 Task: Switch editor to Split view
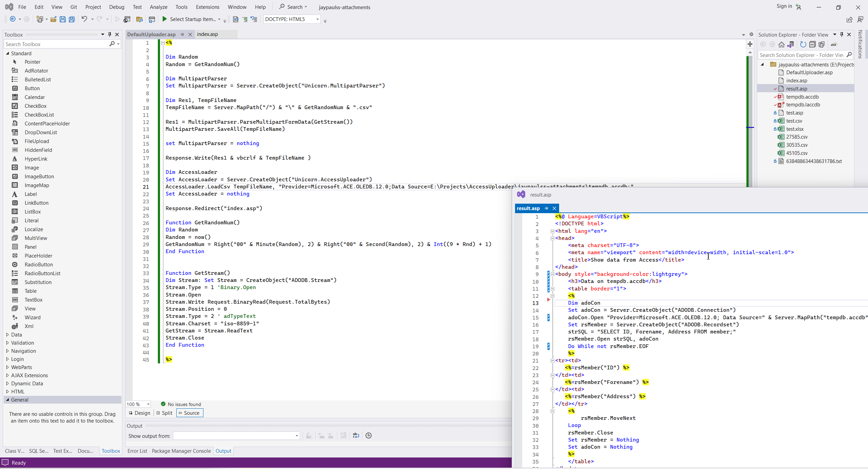click(x=164, y=413)
